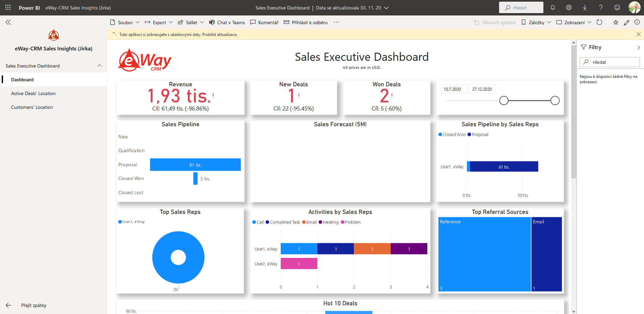The image size is (644, 314).
Task: Expand the report title dropdown in header
Action: [x=386, y=8]
